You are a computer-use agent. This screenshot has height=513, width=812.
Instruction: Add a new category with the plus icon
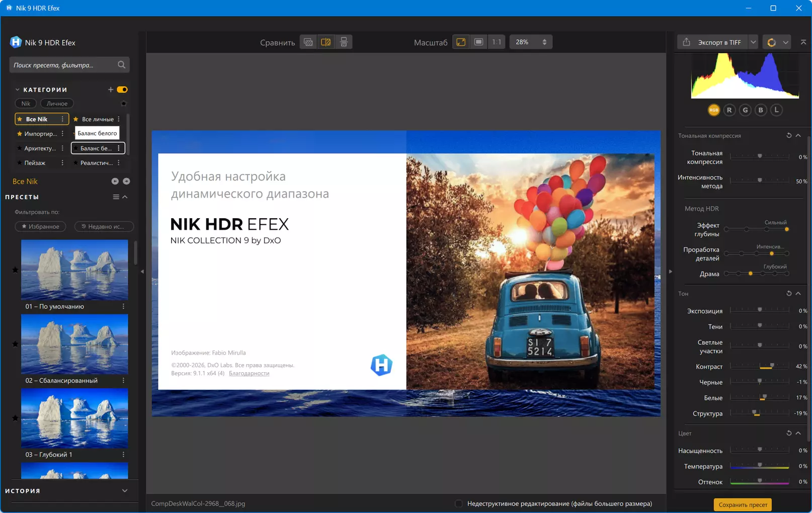[111, 90]
